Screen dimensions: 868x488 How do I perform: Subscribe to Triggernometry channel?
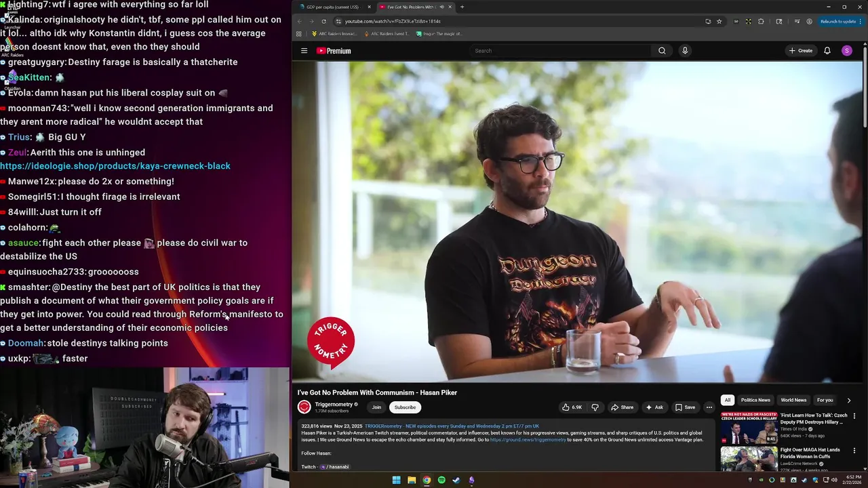coord(405,407)
